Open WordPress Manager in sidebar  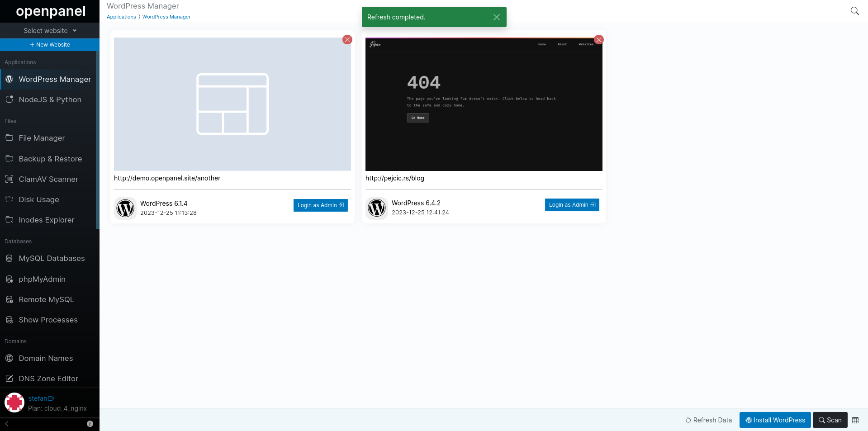click(x=48, y=79)
